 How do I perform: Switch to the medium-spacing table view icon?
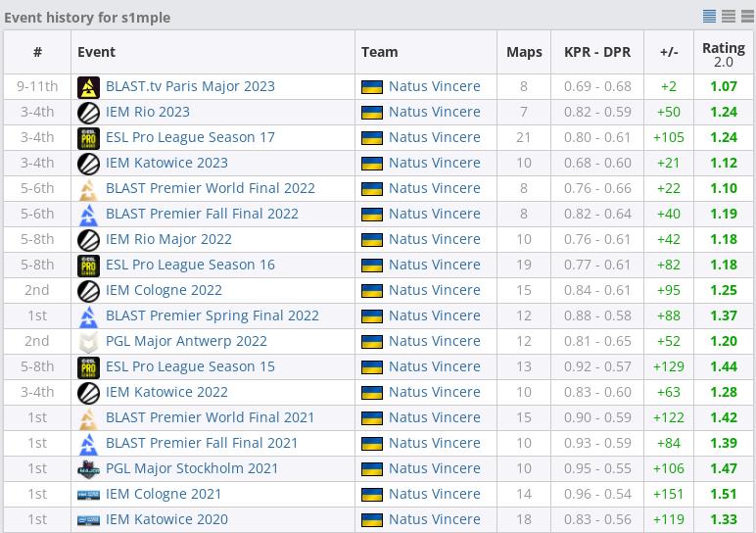tap(728, 16)
